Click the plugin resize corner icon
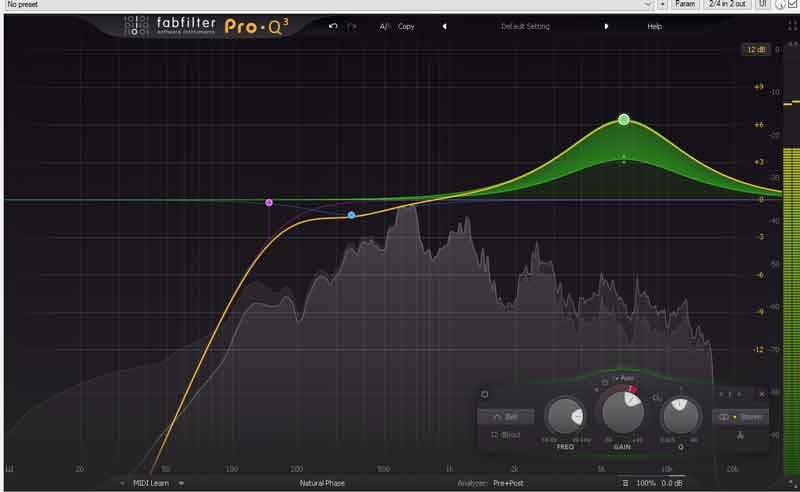This screenshot has height=492, width=800. [x=792, y=483]
